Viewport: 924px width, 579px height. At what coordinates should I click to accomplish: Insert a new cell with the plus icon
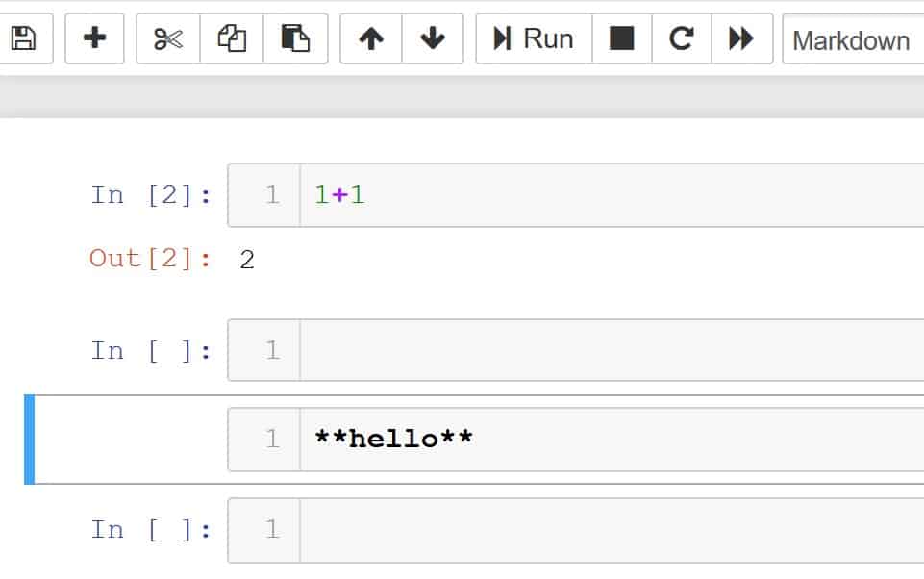click(94, 38)
